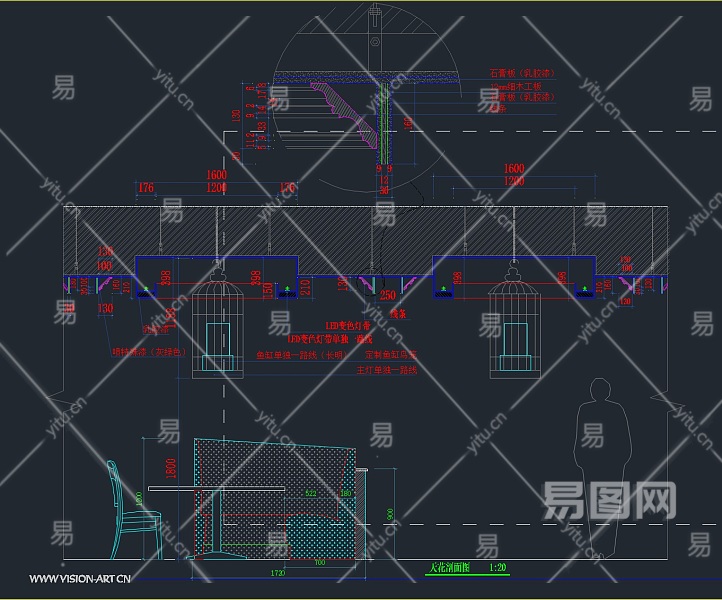
Task: Click the 线条 label under 250
Action: (x=398, y=314)
